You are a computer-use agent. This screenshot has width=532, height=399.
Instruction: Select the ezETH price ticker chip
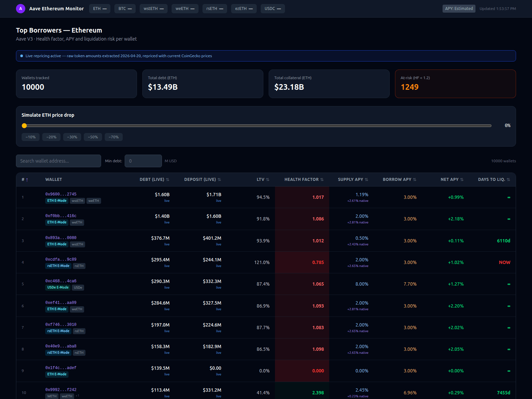(x=244, y=9)
